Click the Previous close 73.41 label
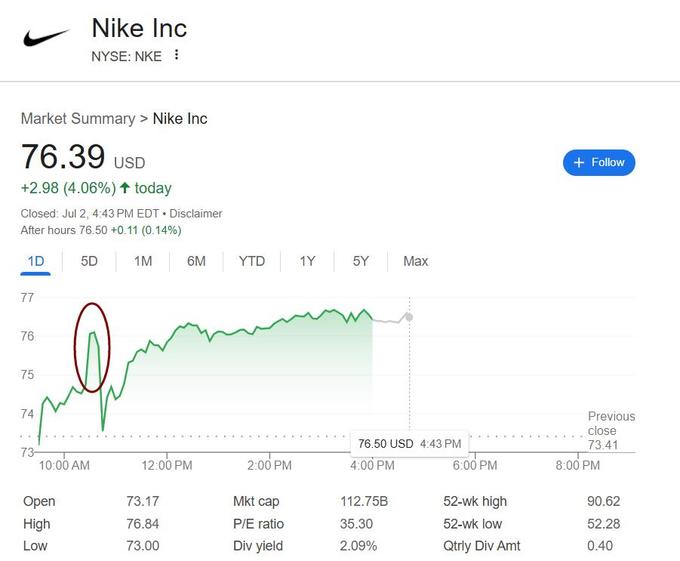The width and height of the screenshot is (680, 561). 611,431
